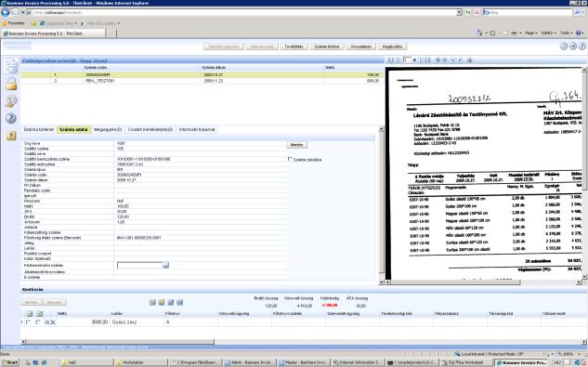Click the round help icon at top right of app
Image resolution: width=588 pixels, height=367 pixels.
tap(581, 46)
